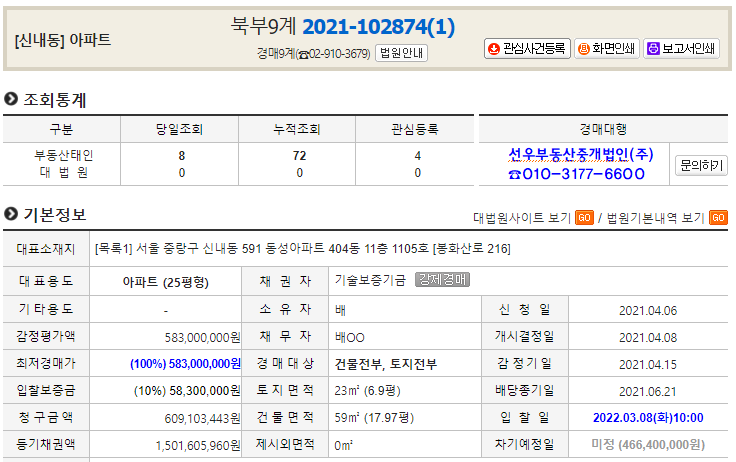736x462 pixels.
Task: Open 선우부동산중개법인(주) link
Action: (x=581, y=154)
